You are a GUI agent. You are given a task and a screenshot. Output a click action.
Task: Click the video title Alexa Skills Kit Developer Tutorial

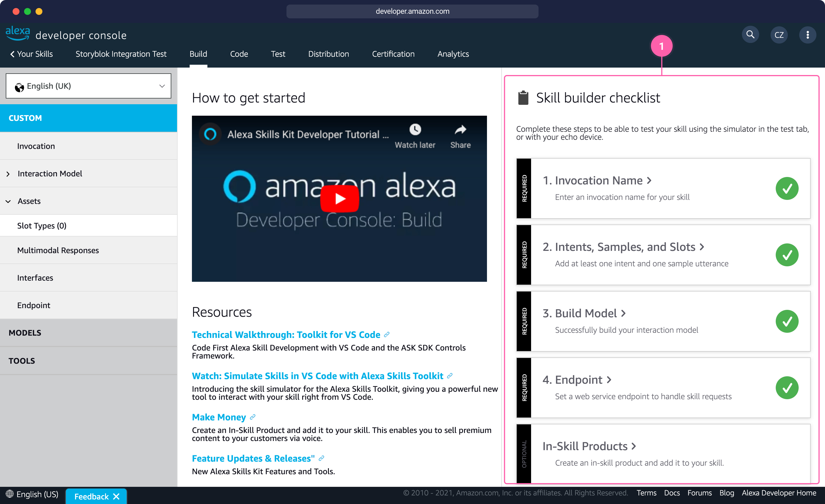[x=308, y=134]
